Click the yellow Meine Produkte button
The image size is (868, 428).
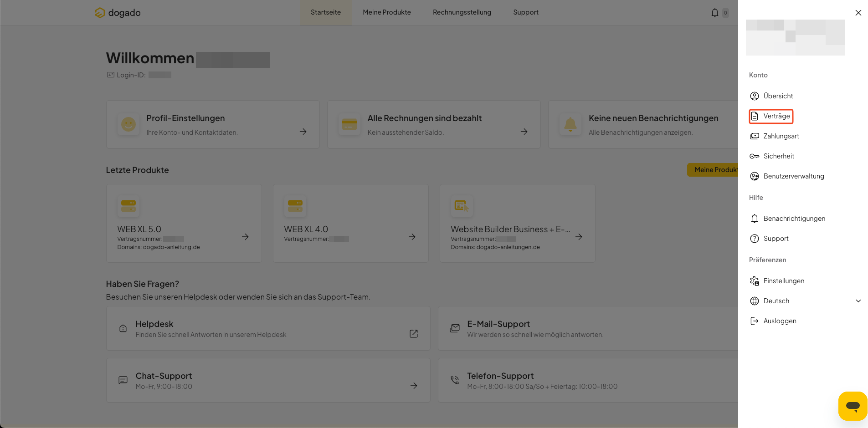pos(713,170)
